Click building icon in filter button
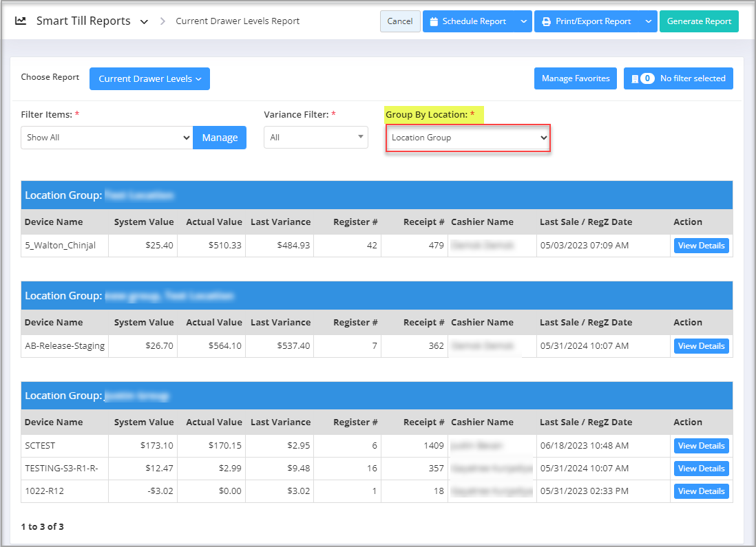 [635, 78]
